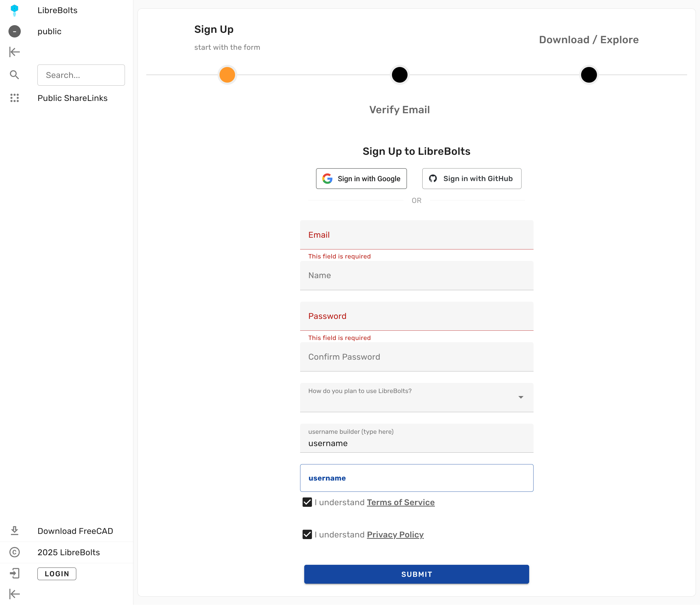Click the GitHub icon on the GitHub button
Image resolution: width=700 pixels, height=605 pixels.
click(434, 178)
